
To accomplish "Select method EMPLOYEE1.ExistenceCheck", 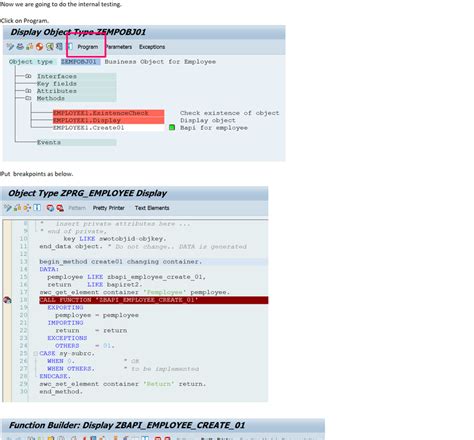I will (x=108, y=113).
